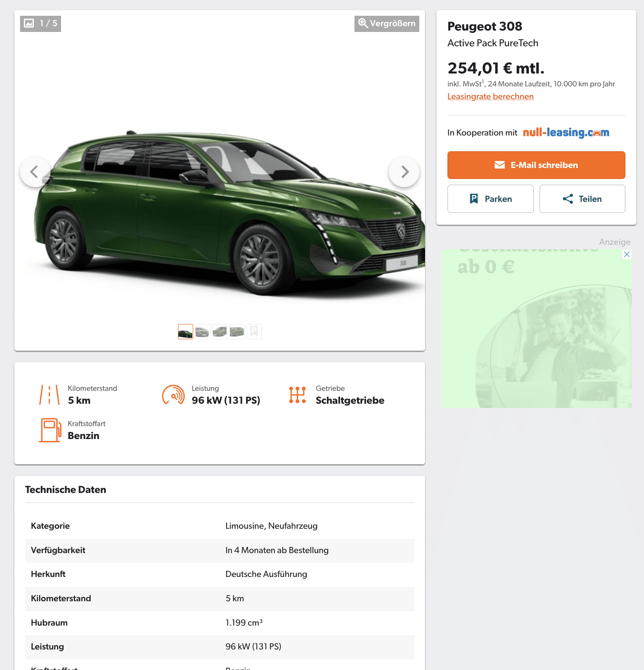Select the first green car thumbnail

(186, 332)
